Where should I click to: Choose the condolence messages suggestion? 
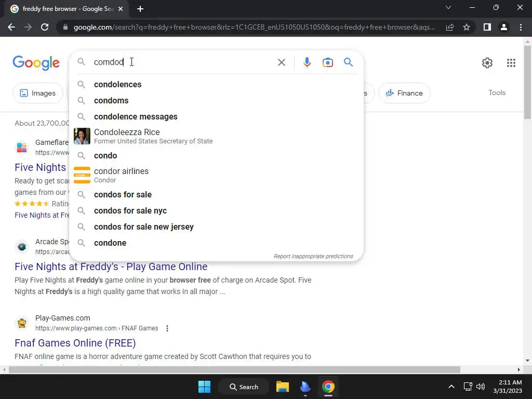click(216, 116)
